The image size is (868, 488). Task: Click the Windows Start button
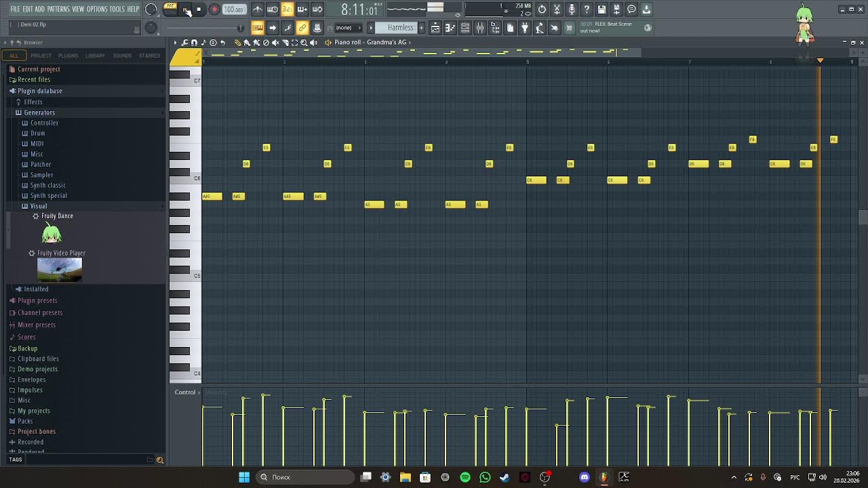point(244,477)
